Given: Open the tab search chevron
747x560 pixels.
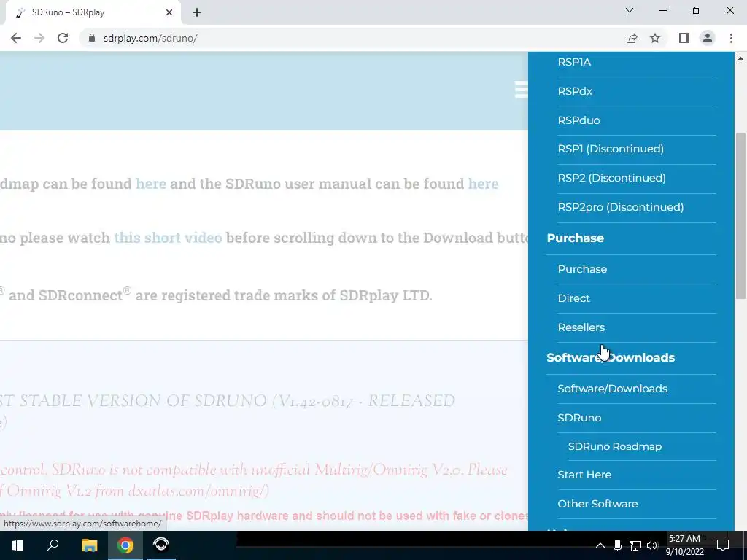Looking at the screenshot, I should pos(630,10).
